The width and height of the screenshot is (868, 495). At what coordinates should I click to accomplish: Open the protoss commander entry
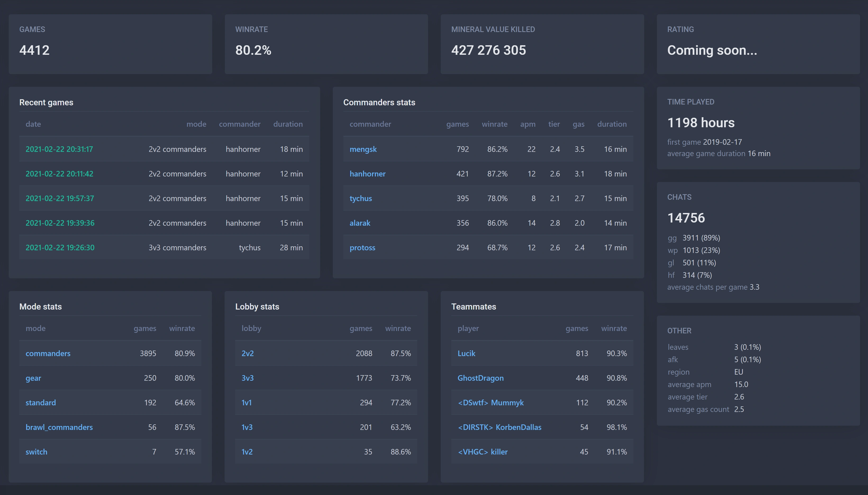coord(362,248)
